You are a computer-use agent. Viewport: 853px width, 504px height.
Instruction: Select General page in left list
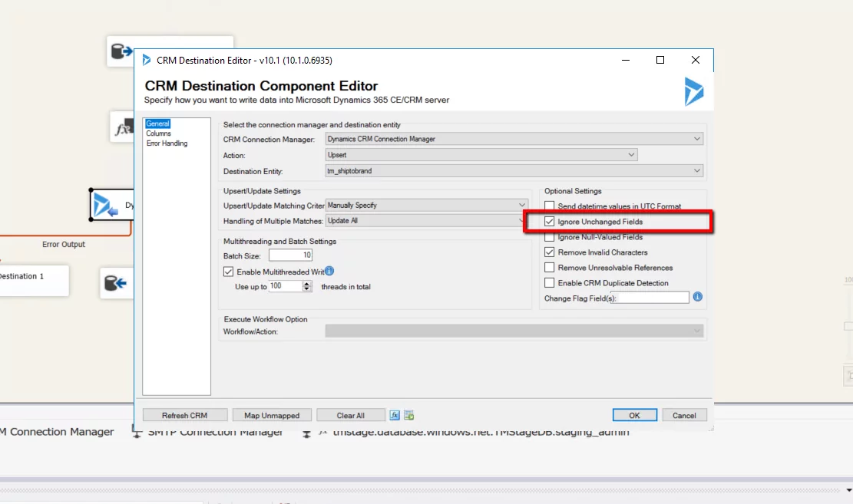(157, 124)
